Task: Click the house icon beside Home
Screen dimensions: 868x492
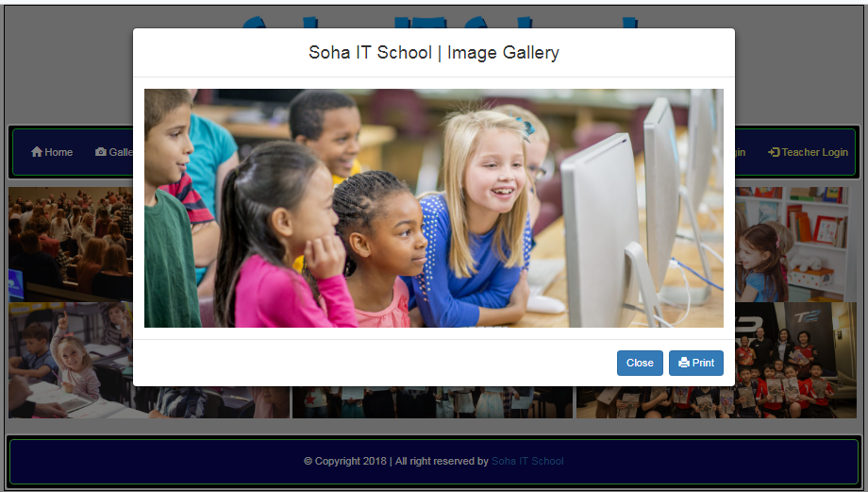Action: tap(37, 152)
